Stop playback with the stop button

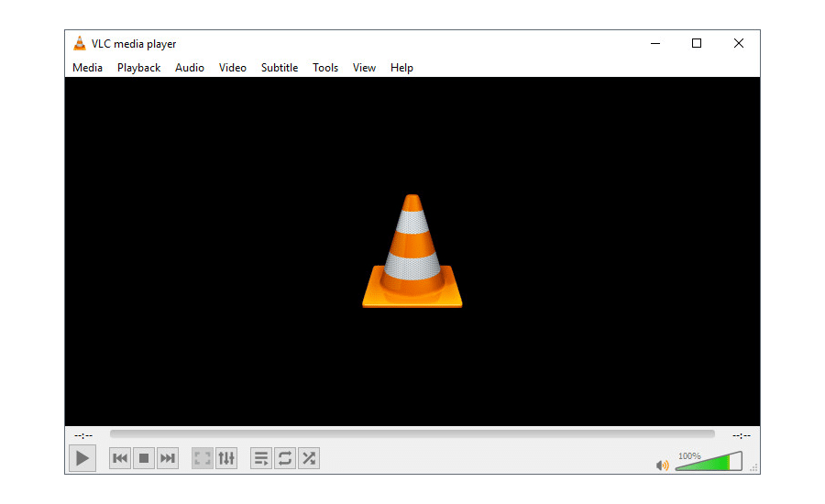point(144,458)
